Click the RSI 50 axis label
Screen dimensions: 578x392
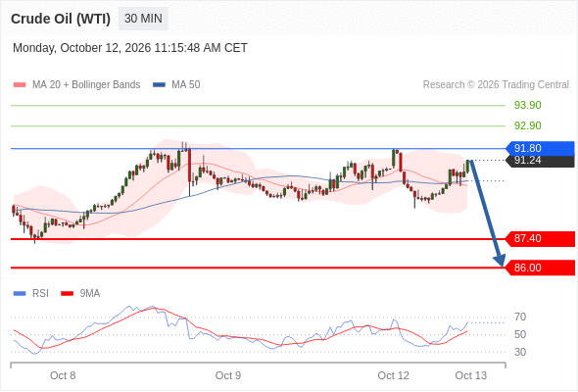[520, 334]
